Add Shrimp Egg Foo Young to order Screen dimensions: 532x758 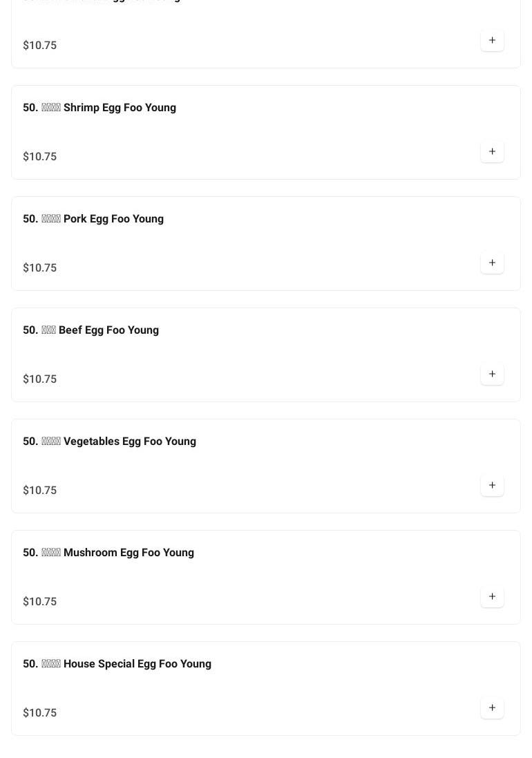pyautogui.click(x=492, y=152)
